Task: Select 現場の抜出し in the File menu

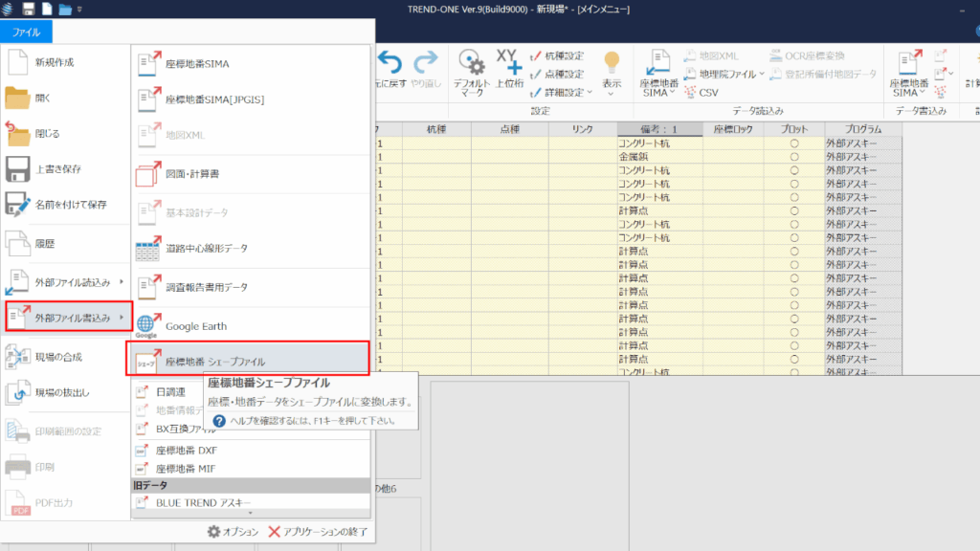Action: tap(66, 392)
